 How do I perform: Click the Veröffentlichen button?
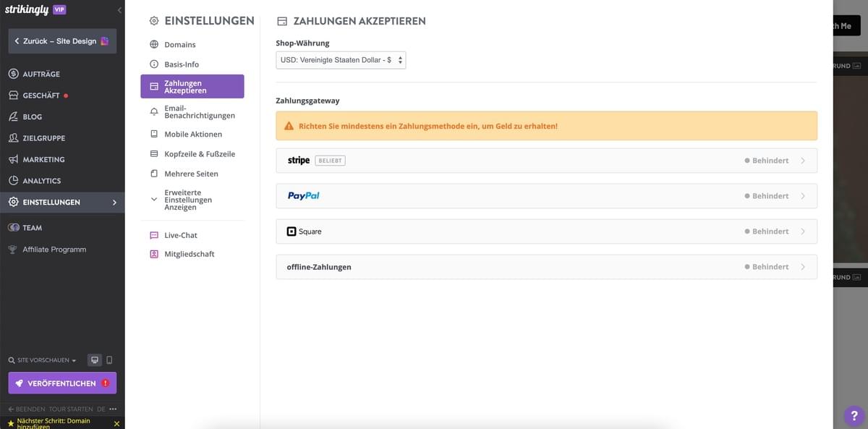pos(61,383)
